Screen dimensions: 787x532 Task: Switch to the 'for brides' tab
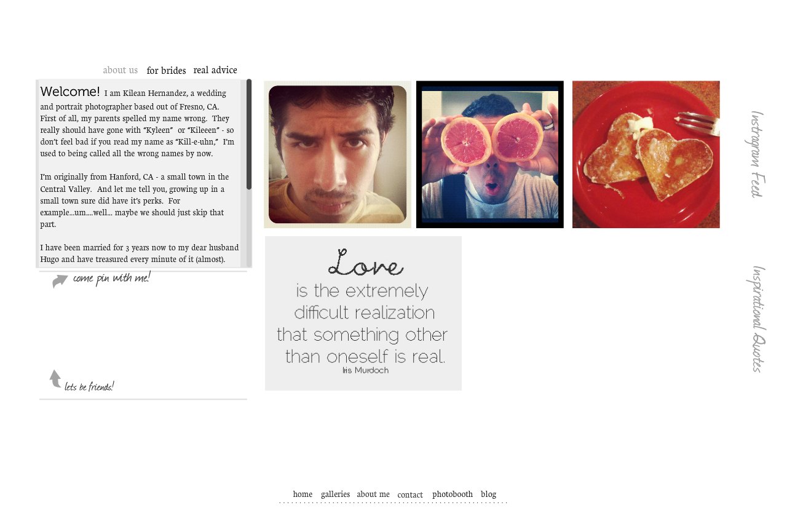[166, 71]
